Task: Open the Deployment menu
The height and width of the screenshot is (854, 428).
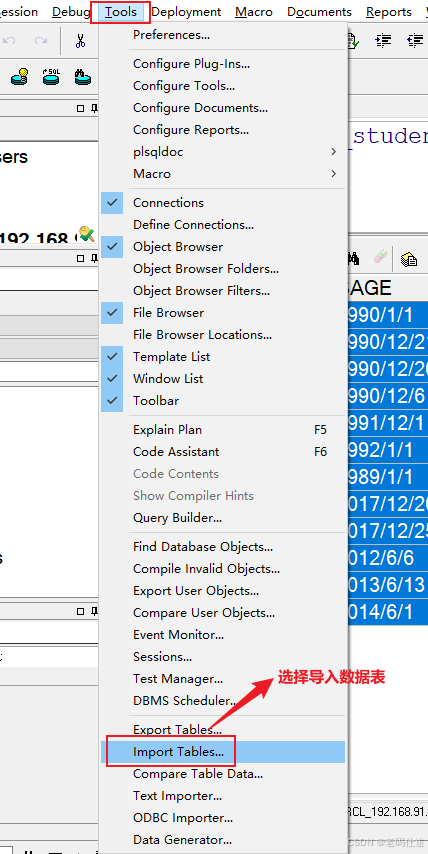Action: pos(186,11)
